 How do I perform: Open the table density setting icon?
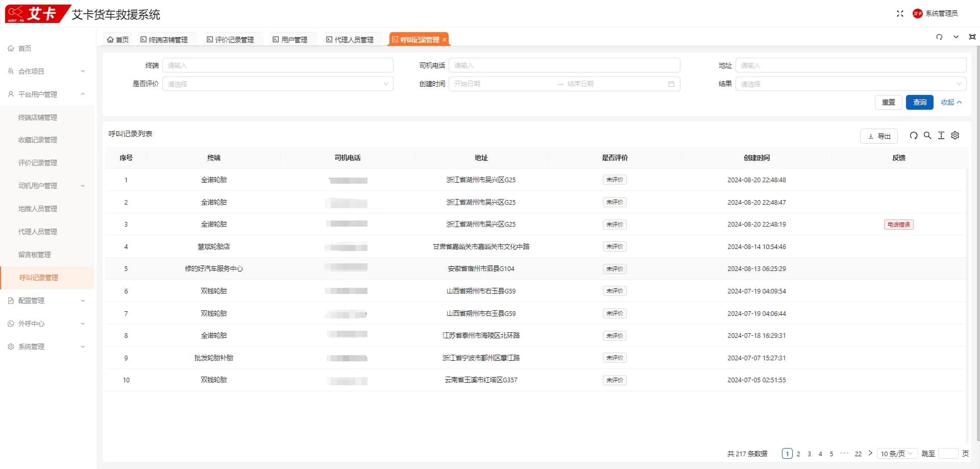coord(941,136)
